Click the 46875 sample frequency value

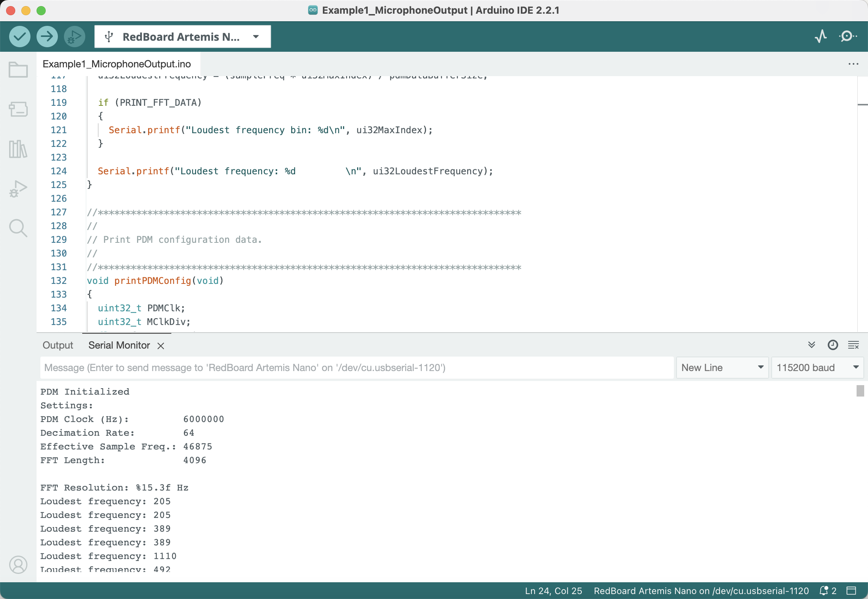tap(198, 446)
